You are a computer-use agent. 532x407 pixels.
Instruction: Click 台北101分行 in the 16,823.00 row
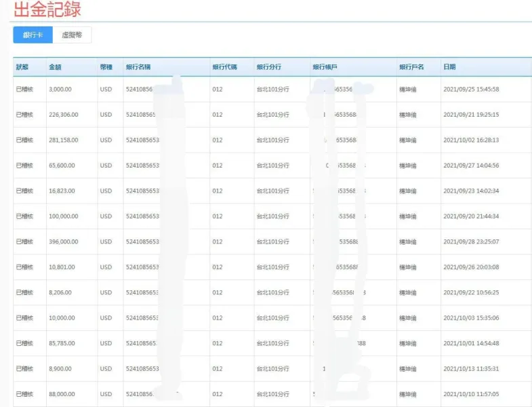click(x=272, y=191)
